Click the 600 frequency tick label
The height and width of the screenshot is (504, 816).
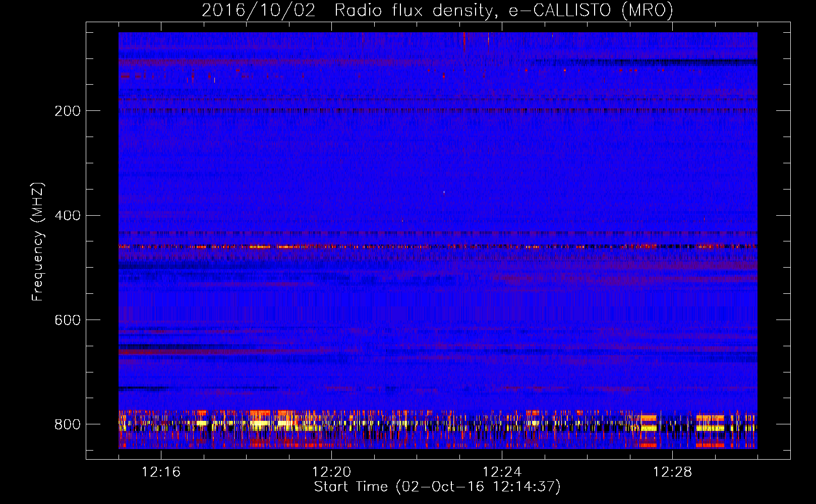pyautogui.click(x=67, y=321)
